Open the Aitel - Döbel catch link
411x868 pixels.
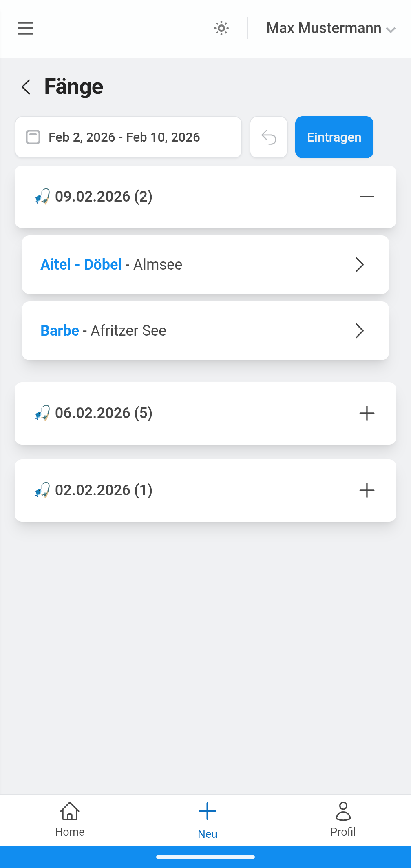pyautogui.click(x=81, y=265)
